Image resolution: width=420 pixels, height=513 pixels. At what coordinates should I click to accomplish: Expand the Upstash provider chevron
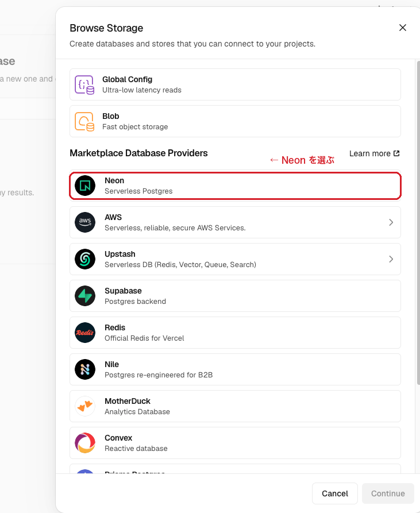pos(391,259)
